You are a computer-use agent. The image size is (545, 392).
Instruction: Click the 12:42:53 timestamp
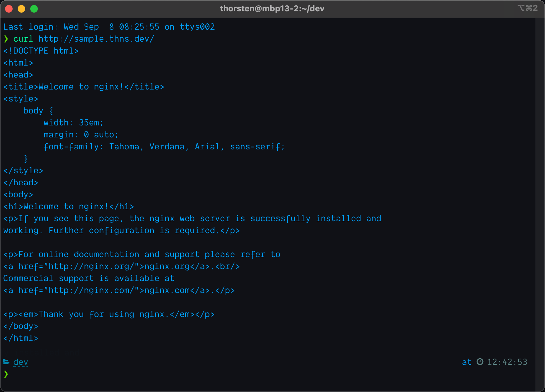pyautogui.click(x=507, y=362)
